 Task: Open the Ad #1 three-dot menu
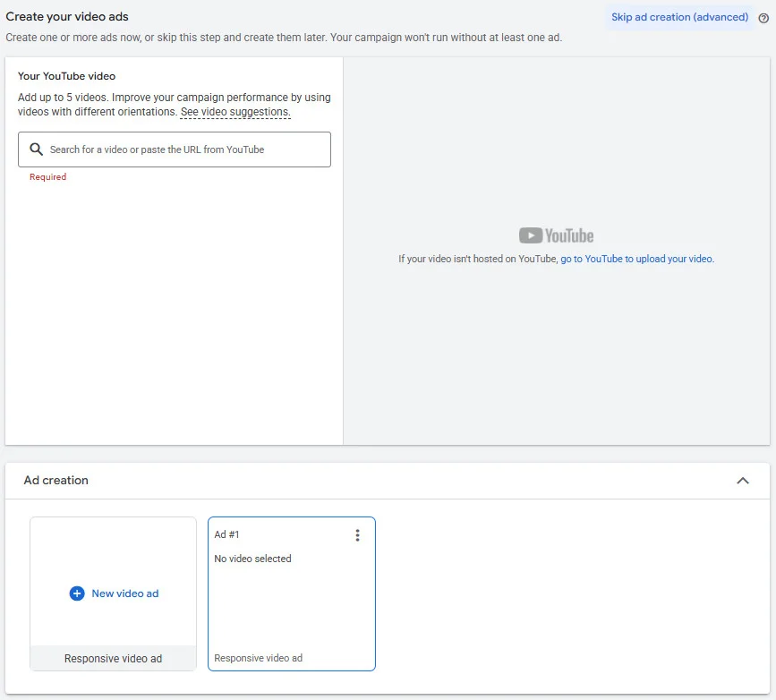357,535
